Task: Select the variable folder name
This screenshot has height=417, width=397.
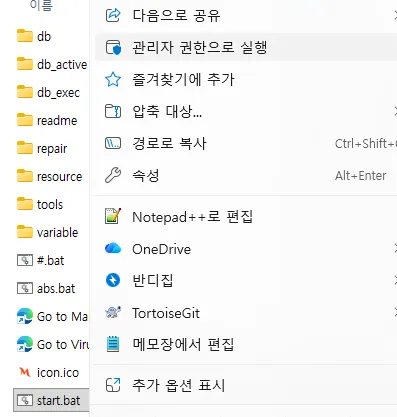Action: [57, 232]
